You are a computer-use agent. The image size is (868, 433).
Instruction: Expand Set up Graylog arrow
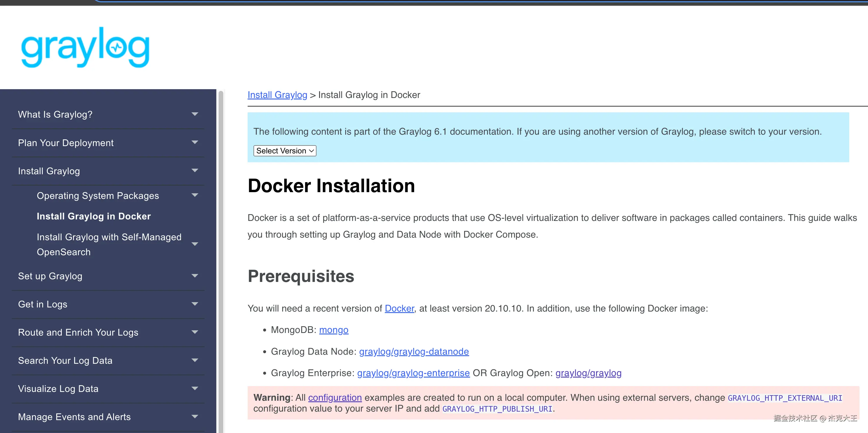(194, 276)
